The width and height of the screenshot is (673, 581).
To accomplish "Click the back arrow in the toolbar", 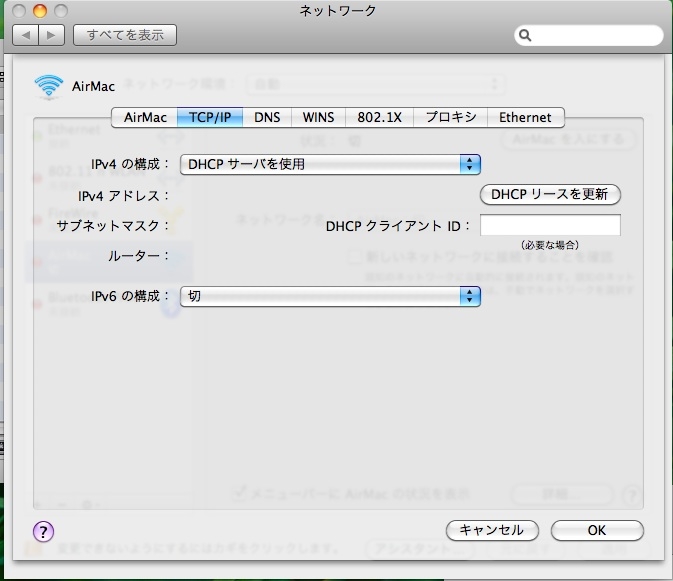I will [24, 35].
